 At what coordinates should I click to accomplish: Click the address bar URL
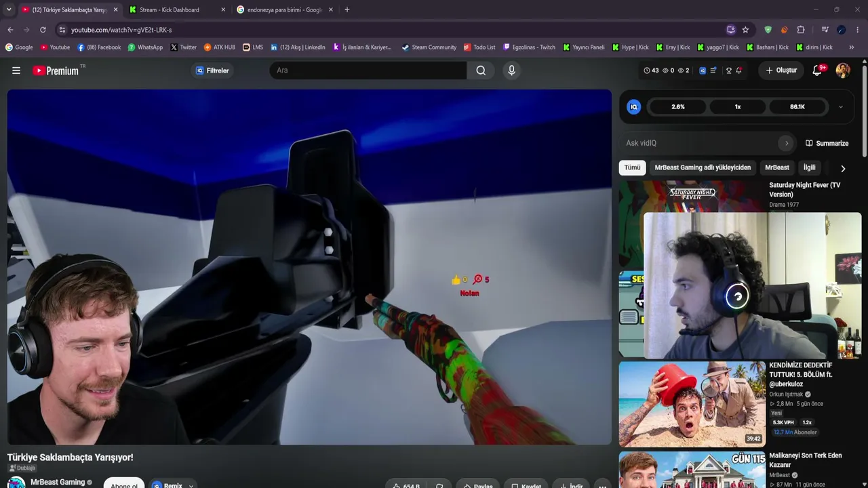[x=121, y=30]
